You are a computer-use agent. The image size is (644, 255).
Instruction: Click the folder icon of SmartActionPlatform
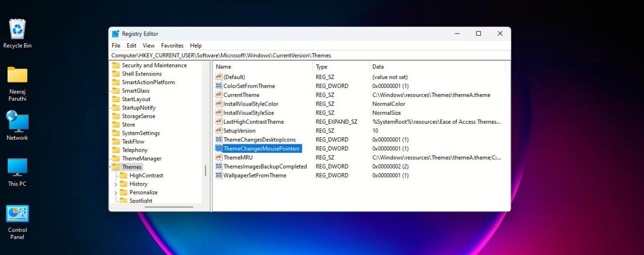116,82
